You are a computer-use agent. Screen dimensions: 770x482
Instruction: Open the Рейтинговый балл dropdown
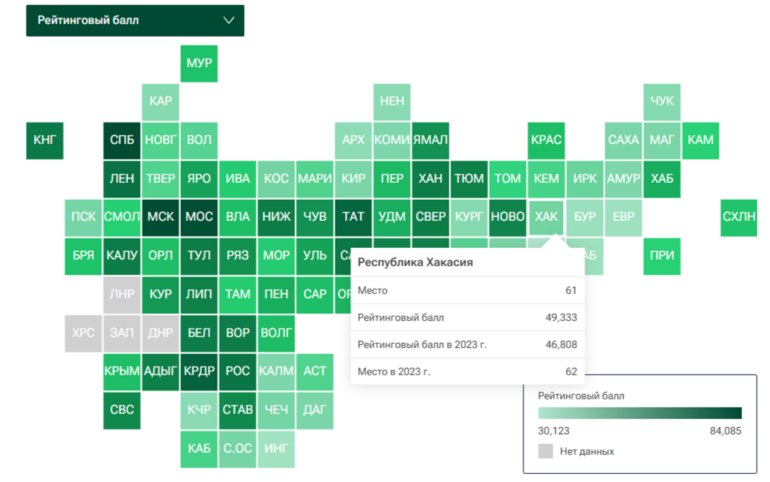(135, 21)
